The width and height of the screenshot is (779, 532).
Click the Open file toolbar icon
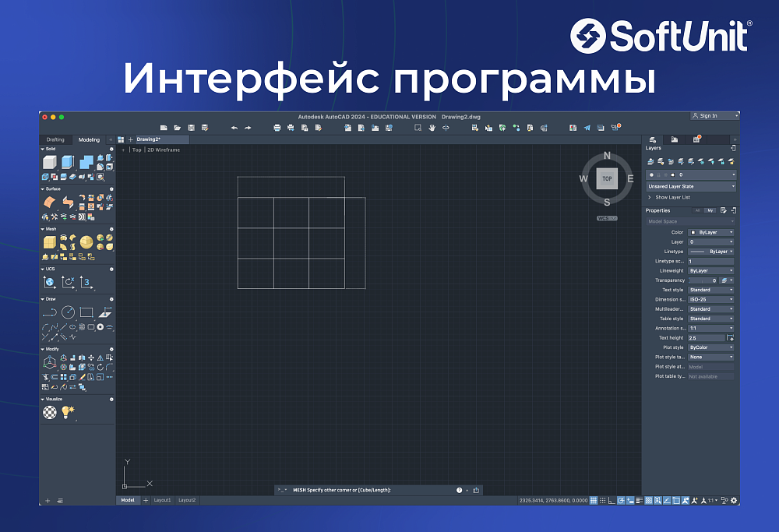tap(178, 128)
